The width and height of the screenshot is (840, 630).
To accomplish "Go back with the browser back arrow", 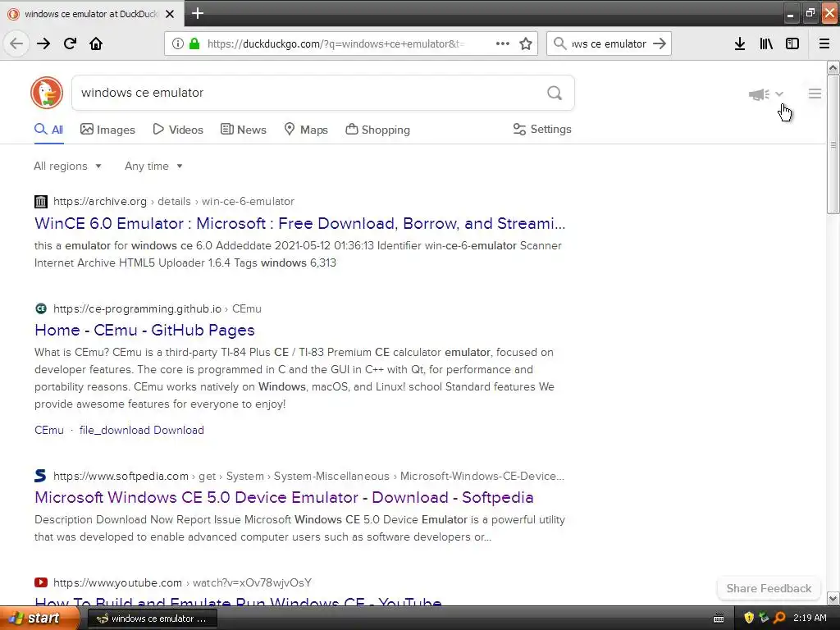I will (16, 43).
